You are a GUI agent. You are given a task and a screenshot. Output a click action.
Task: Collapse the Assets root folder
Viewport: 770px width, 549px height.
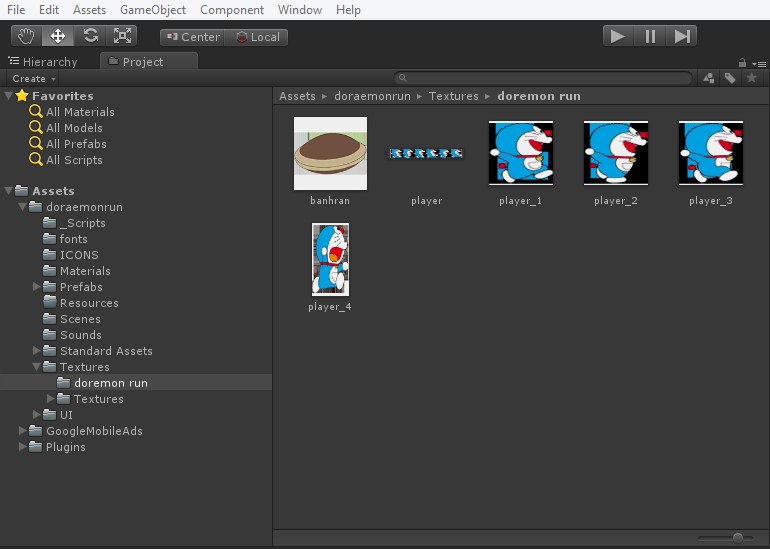tap(8, 190)
